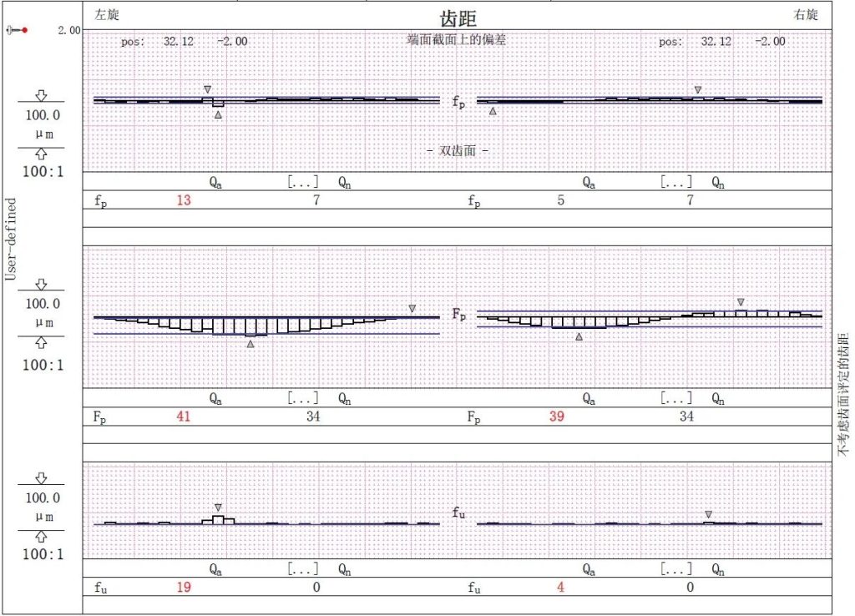Click the up arrow below the bottom fu scale

coord(41,537)
